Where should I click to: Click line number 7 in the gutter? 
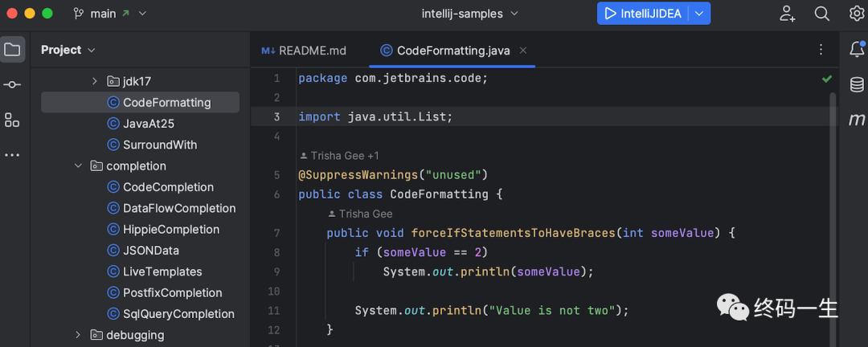click(276, 233)
